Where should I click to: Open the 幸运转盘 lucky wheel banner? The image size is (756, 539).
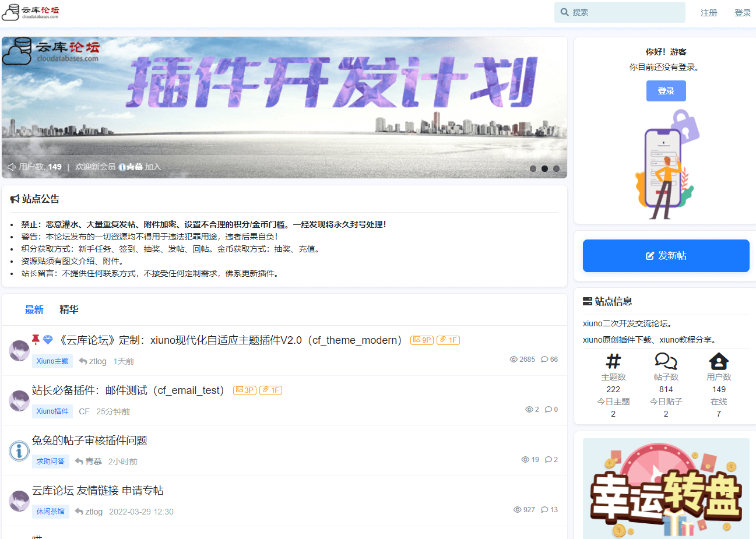tap(666, 488)
